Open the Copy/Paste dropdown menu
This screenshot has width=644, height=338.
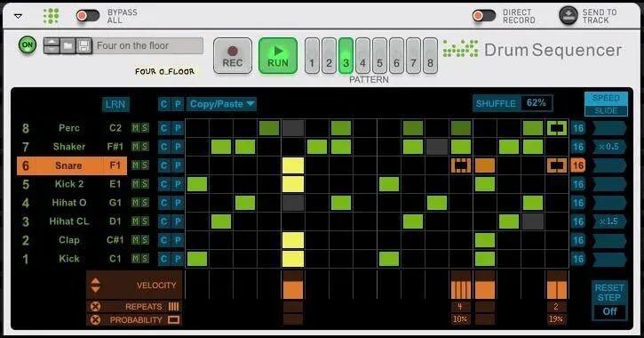point(222,104)
